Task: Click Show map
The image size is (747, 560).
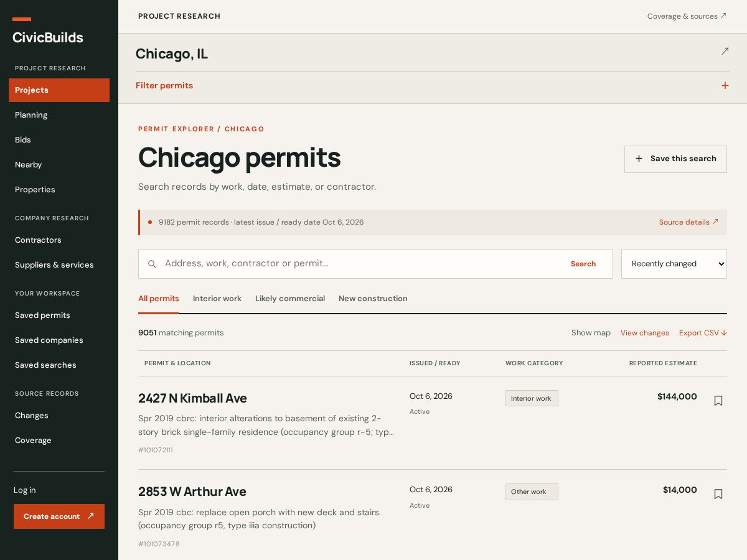Action: pos(591,333)
